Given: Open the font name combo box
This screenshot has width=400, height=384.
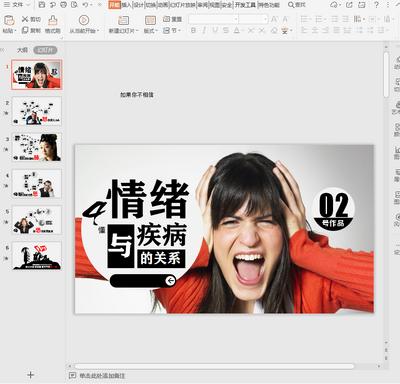Looking at the screenshot, I should coord(213,19).
